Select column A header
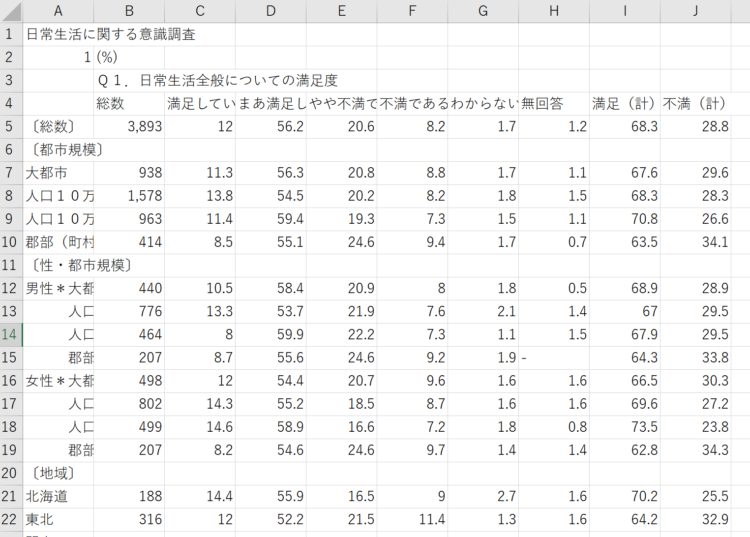750x537 pixels. click(58, 11)
